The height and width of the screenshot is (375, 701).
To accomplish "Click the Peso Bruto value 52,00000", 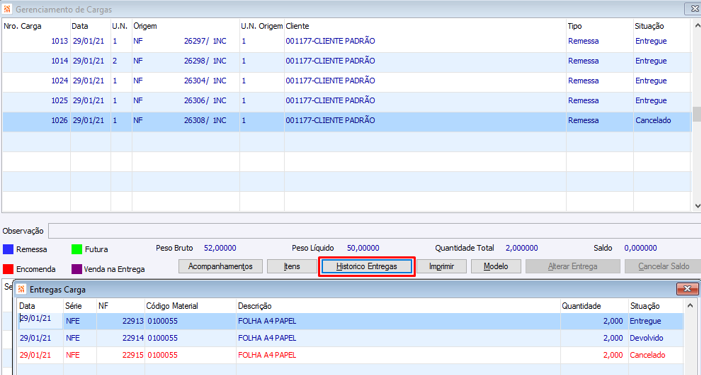I will pos(220,248).
